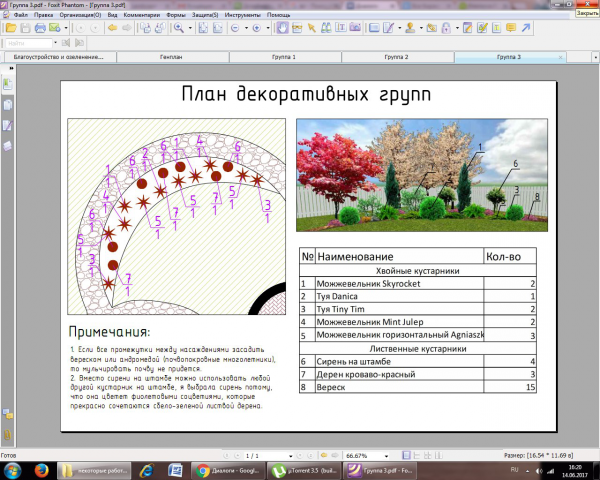Select the Snapshot camera tool
Screen dimensions: 600x480
355,28
